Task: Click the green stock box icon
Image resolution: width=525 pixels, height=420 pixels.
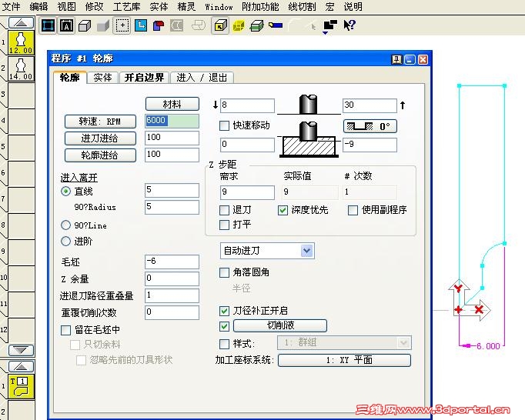Action: click(257, 25)
